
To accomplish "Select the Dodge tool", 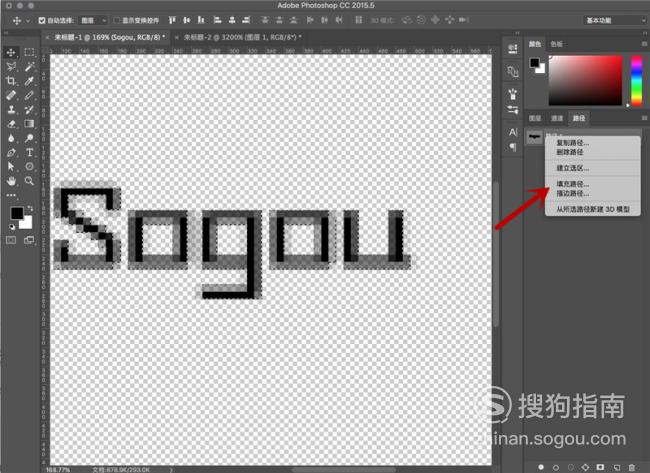I will tap(29, 138).
